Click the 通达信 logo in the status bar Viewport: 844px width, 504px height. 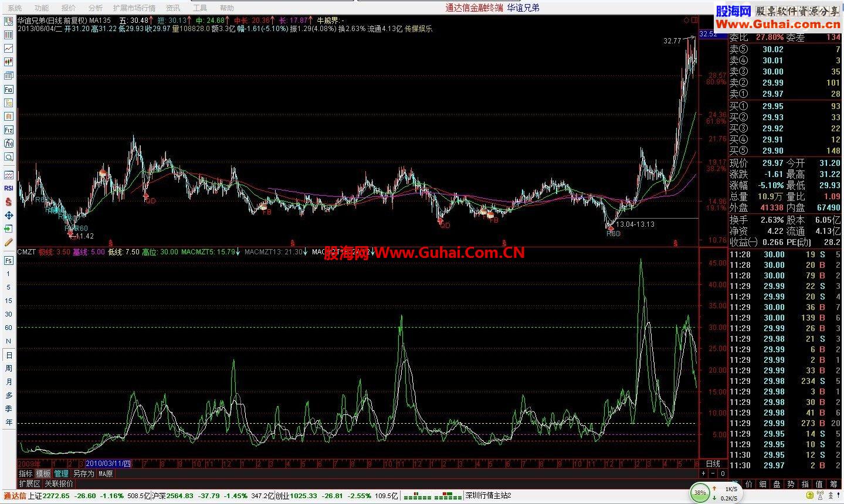[15, 496]
